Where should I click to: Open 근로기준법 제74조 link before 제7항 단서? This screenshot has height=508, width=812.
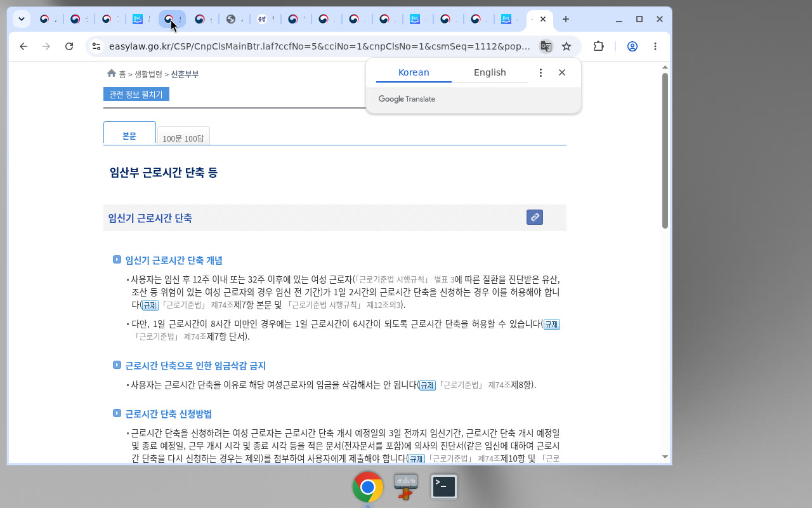[169, 337]
